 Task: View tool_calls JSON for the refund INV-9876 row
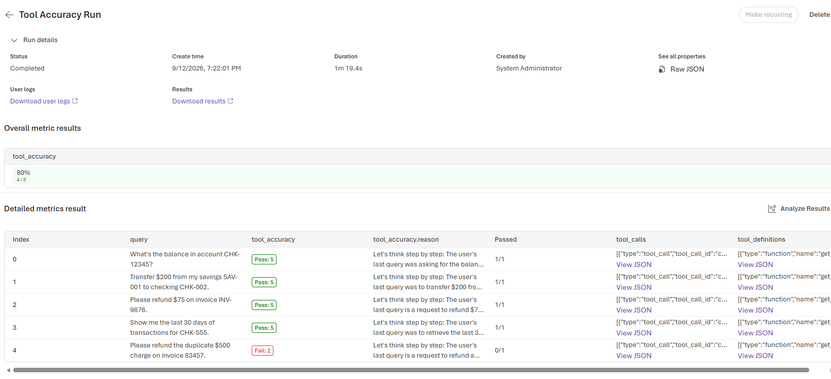[633, 310]
